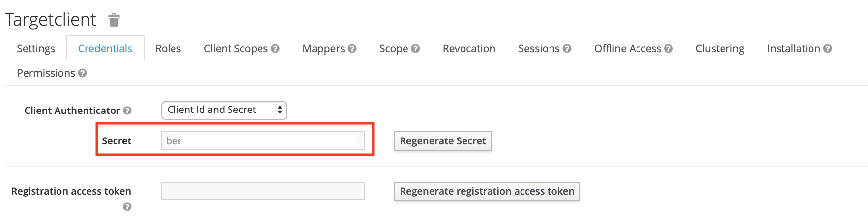Select the Credentials tab
The width and height of the screenshot is (868, 223).
105,49
